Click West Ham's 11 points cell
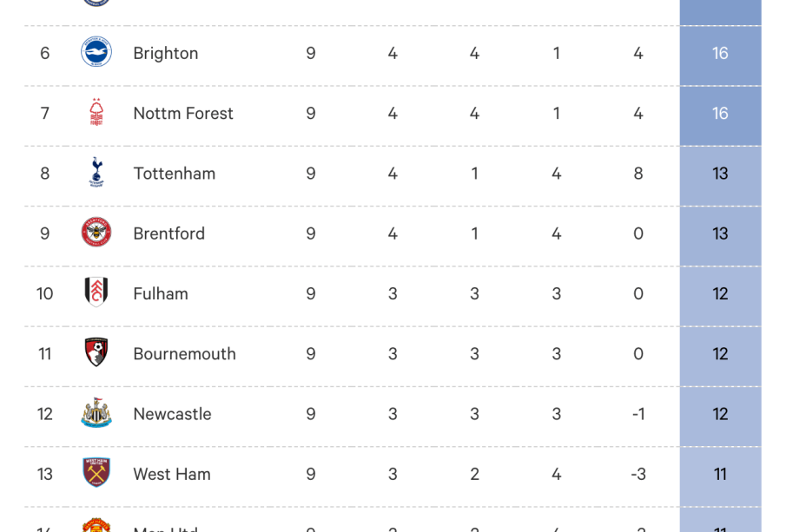The height and width of the screenshot is (532, 786). 720,474
